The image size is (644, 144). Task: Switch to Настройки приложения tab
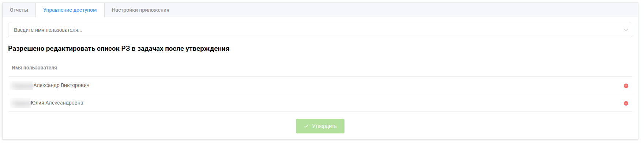tap(140, 10)
